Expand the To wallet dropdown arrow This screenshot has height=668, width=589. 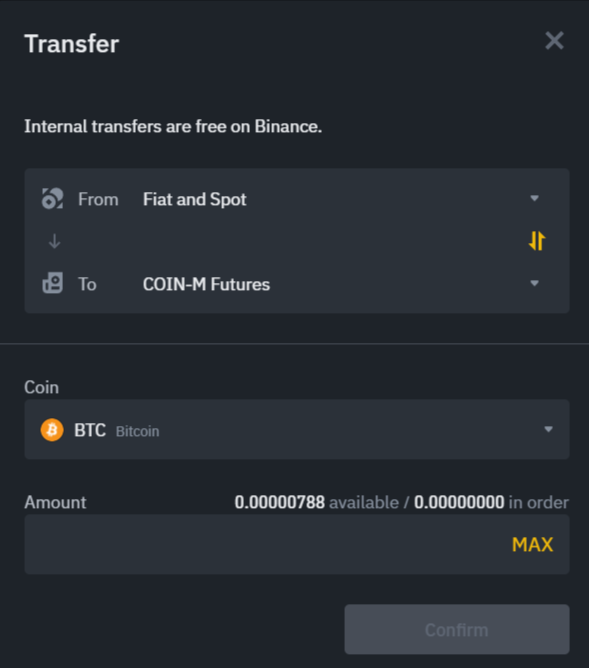[x=534, y=283]
